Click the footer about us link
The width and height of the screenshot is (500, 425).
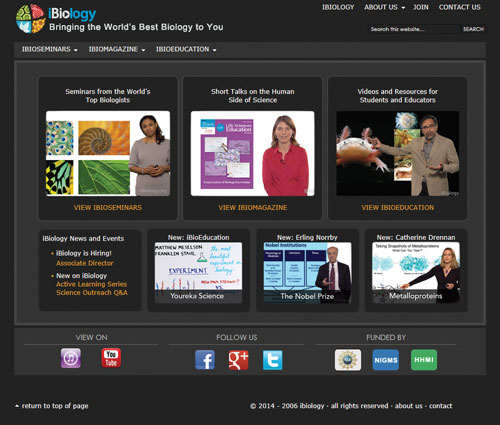(x=409, y=406)
